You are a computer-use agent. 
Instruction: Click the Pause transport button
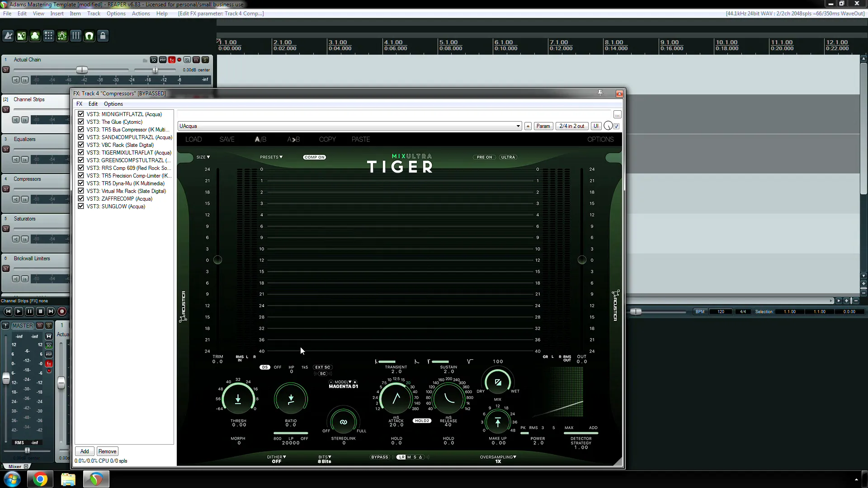tap(29, 311)
